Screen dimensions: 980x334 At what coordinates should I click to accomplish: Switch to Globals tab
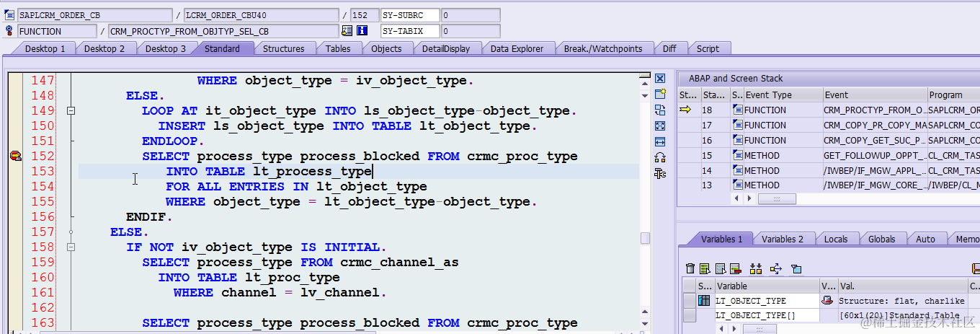[x=881, y=239]
